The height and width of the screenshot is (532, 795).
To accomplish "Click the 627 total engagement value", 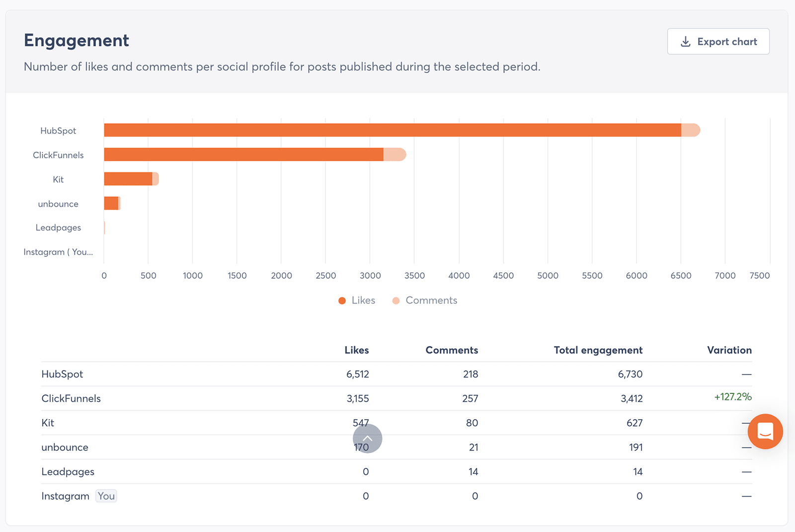I will click(x=635, y=423).
